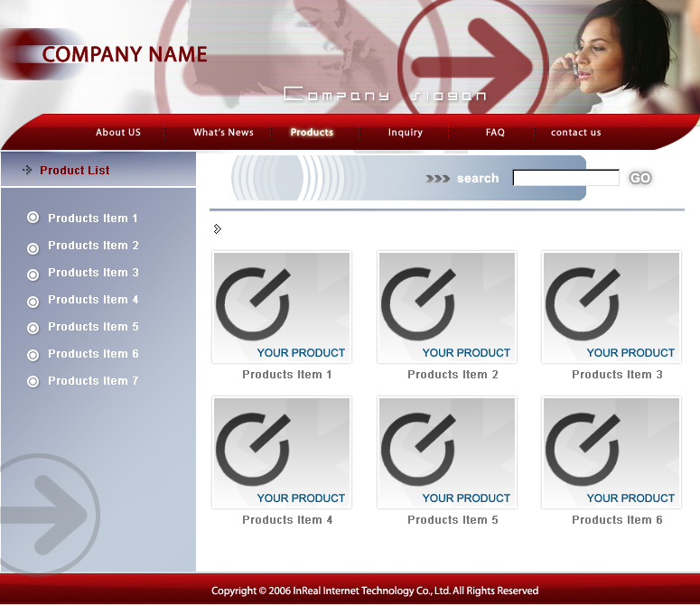700x605 pixels.
Task: Open the FAQ page
Action: 495,133
